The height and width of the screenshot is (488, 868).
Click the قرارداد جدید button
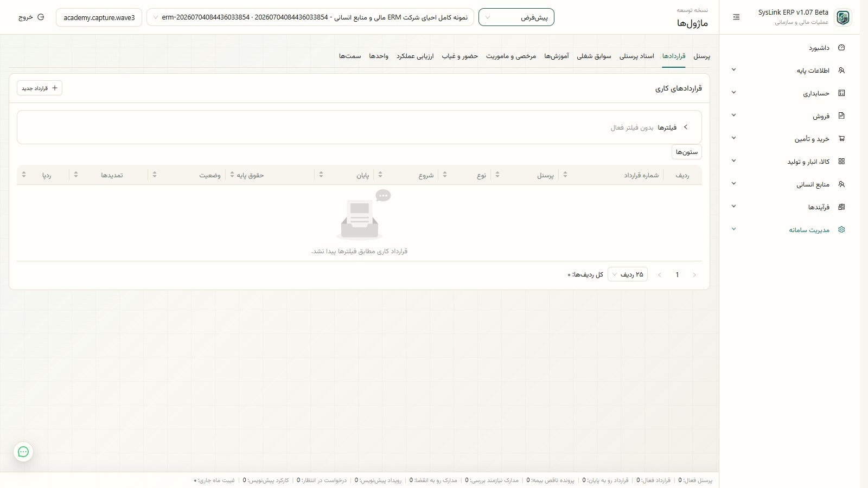pyautogui.click(x=40, y=88)
